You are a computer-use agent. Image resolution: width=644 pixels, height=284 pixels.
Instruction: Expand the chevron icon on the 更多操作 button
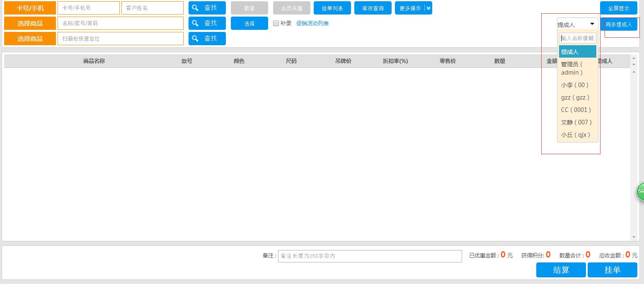click(x=428, y=7)
